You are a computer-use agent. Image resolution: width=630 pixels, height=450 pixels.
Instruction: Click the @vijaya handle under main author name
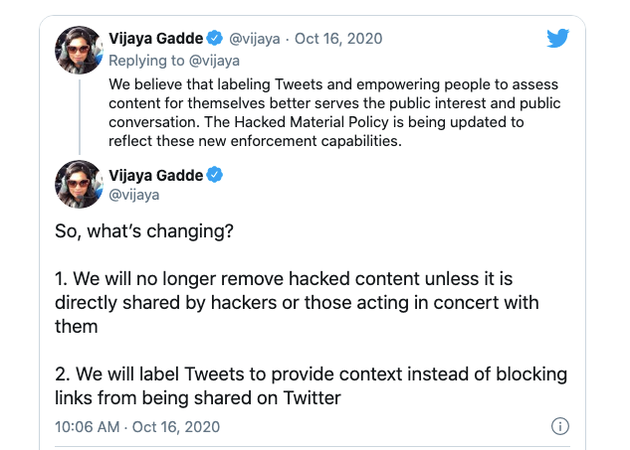(135, 195)
